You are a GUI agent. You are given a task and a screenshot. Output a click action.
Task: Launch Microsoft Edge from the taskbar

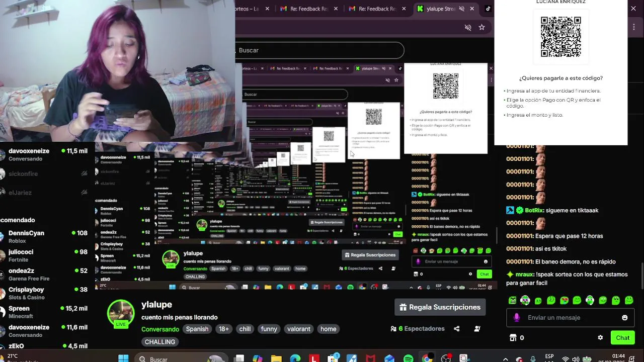pos(295,358)
